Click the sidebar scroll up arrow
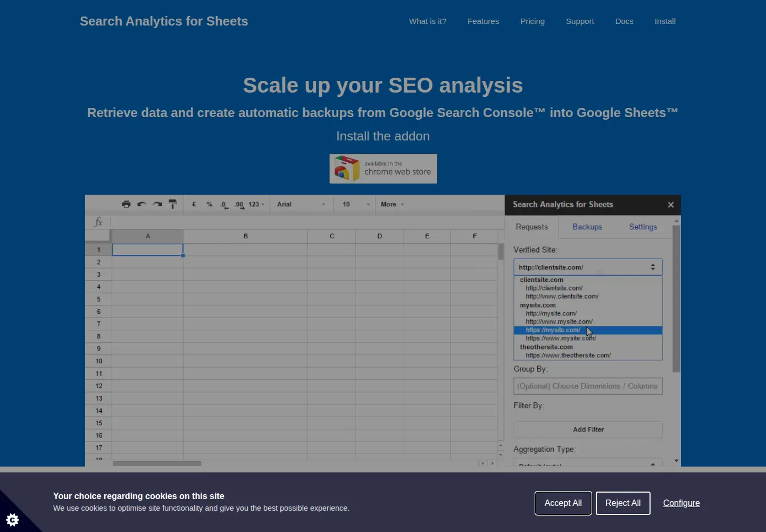The width and height of the screenshot is (766, 532). [x=677, y=220]
